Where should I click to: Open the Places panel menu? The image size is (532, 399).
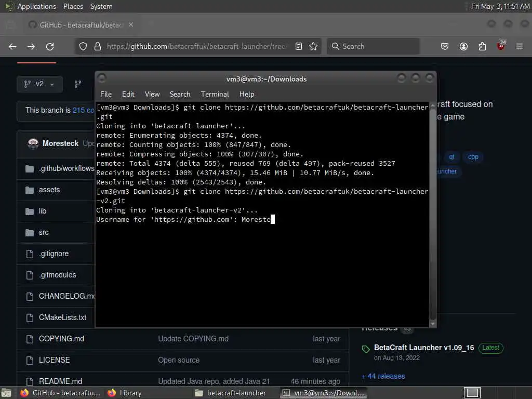(73, 6)
